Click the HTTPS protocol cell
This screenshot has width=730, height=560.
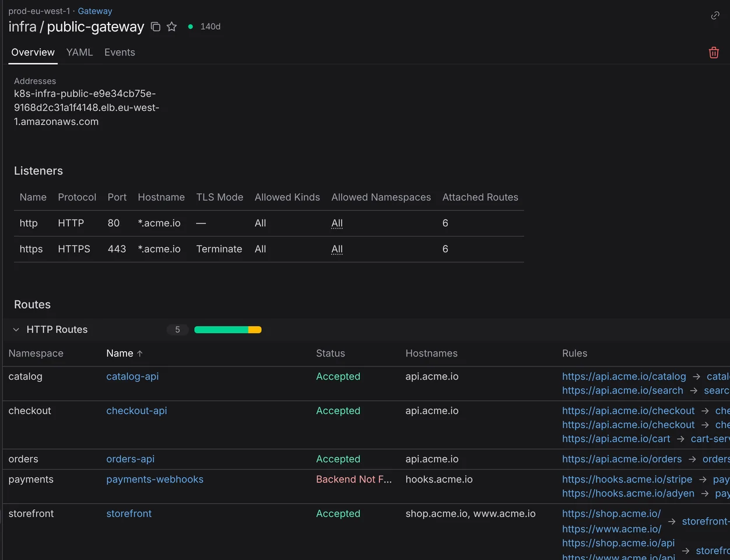click(x=74, y=249)
